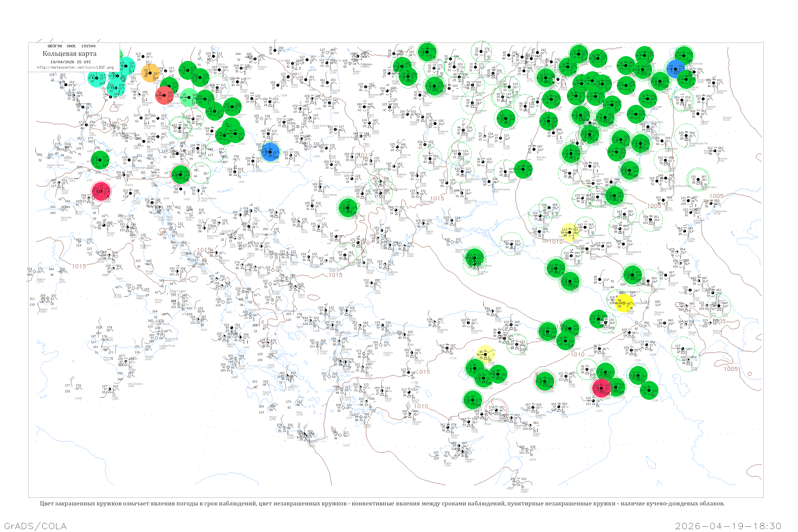Click the 2026-04-19-18:30 timestamp
Screen dimensions: 798x532
(728, 526)
